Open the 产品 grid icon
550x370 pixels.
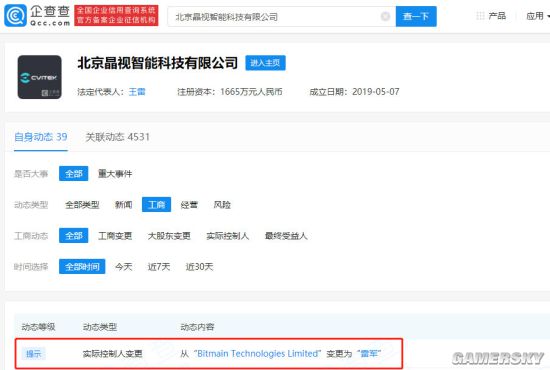pyautogui.click(x=480, y=16)
